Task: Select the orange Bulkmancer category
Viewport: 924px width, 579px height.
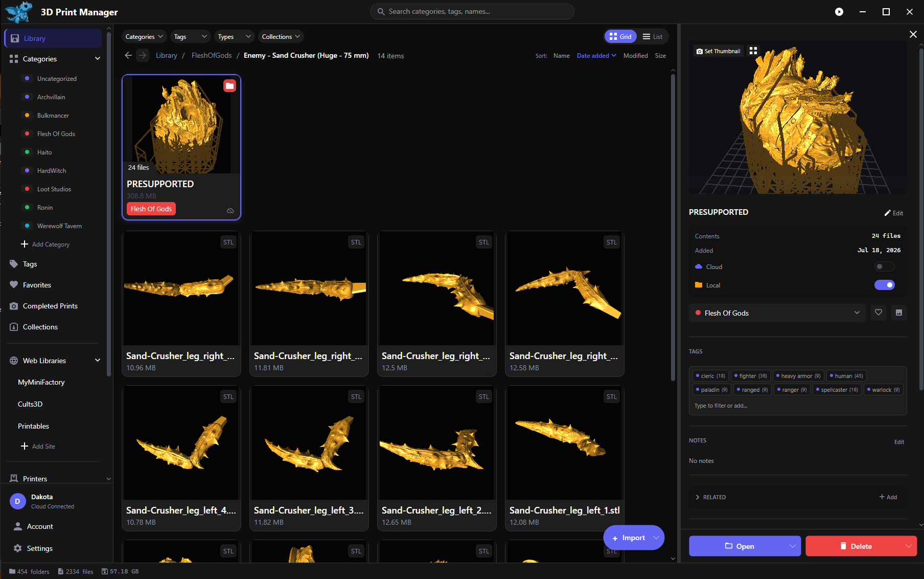Action: [x=53, y=115]
